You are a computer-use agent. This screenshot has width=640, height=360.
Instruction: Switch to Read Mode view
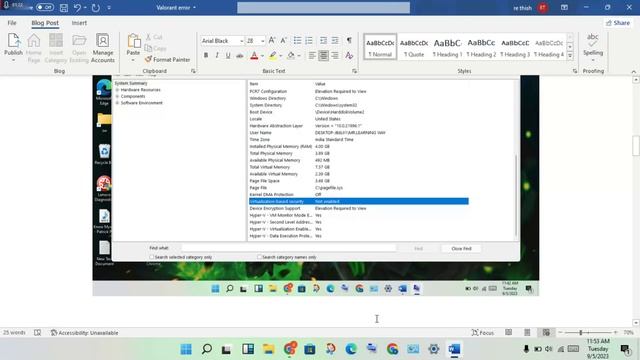[x=509, y=333]
